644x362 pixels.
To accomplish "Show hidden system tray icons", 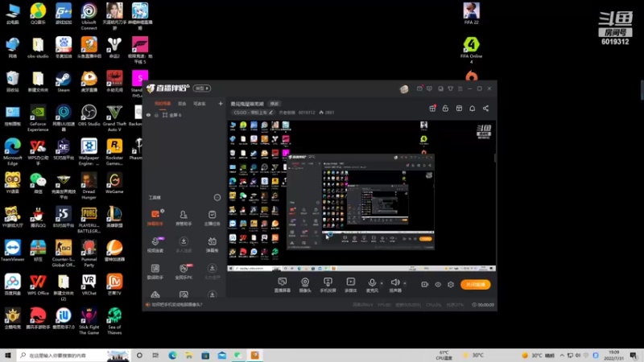I will [562, 355].
